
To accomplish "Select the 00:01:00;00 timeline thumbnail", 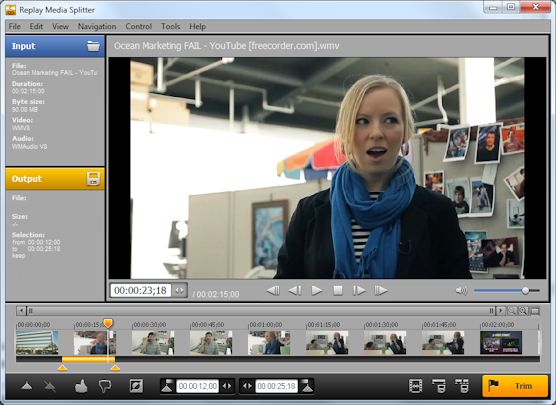I will click(x=269, y=343).
